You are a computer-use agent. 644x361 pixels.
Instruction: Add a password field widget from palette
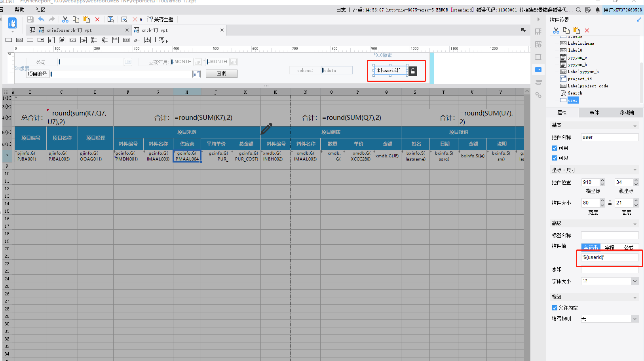[x=126, y=40]
